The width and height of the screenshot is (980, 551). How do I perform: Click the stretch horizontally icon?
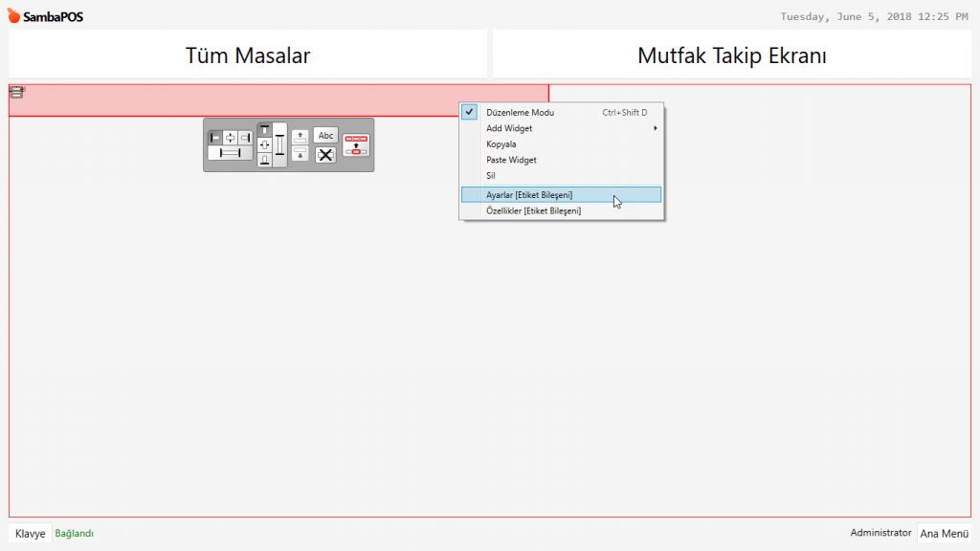click(230, 153)
